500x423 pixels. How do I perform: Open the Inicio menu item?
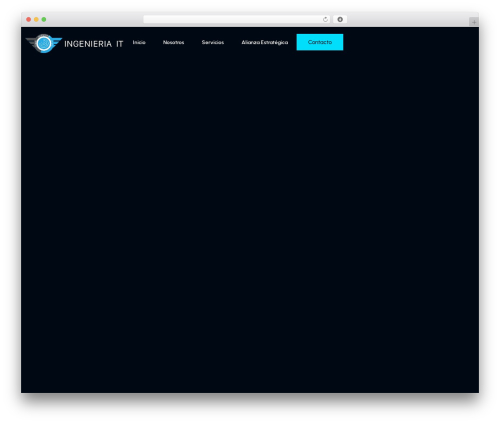139,42
